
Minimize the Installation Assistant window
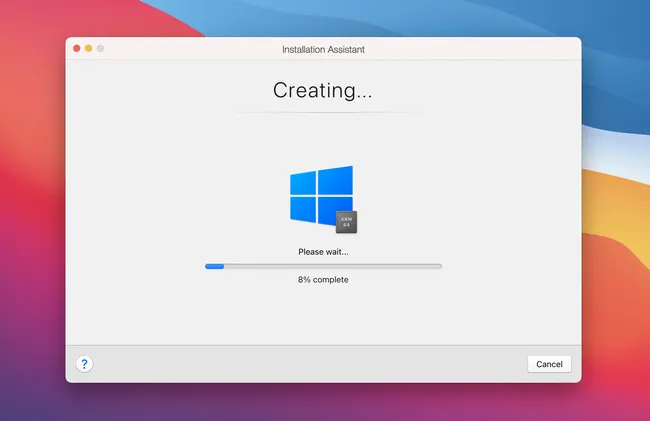click(88, 48)
